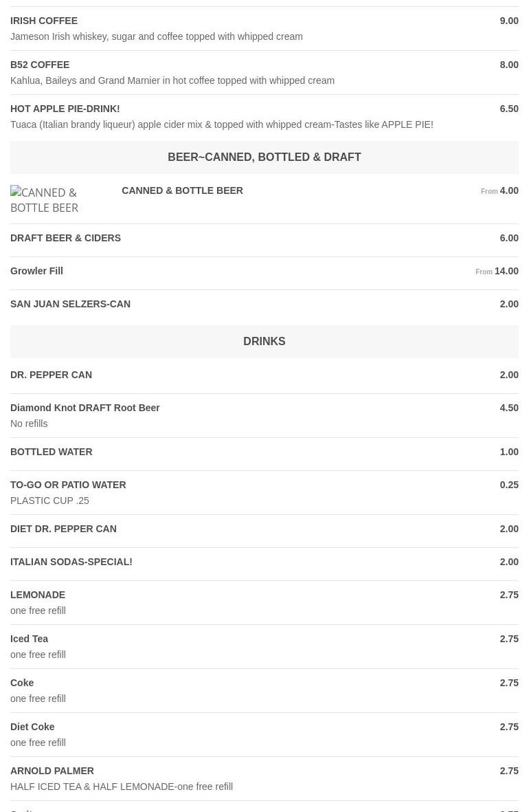Image resolution: width=529 pixels, height=812 pixels.
Task: Select Diet Coke
Action: pyautogui.click(x=32, y=727)
